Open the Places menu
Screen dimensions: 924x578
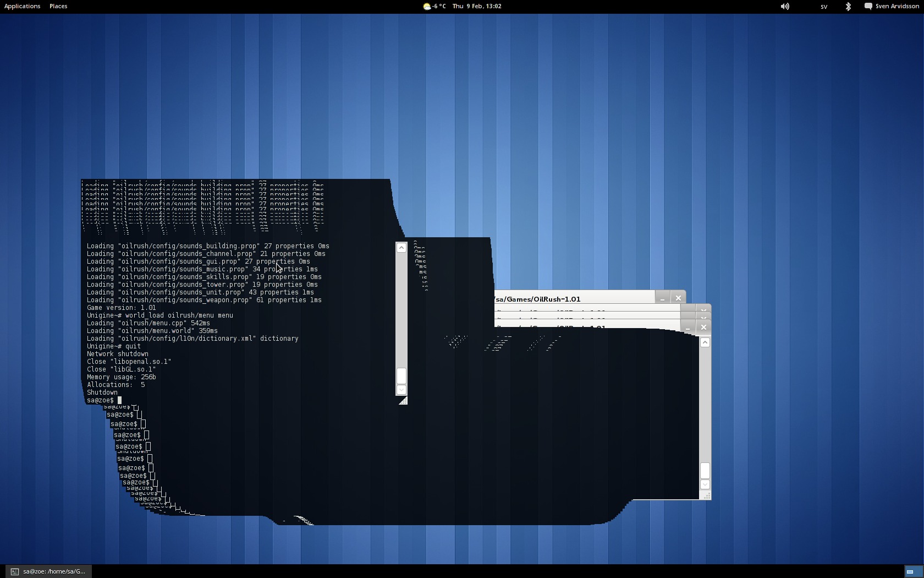58,6
